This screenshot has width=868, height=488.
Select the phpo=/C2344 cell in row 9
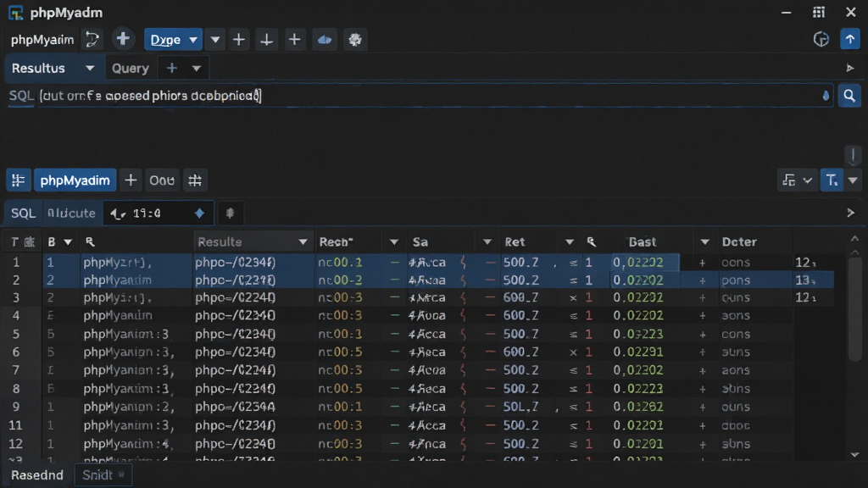(235, 407)
